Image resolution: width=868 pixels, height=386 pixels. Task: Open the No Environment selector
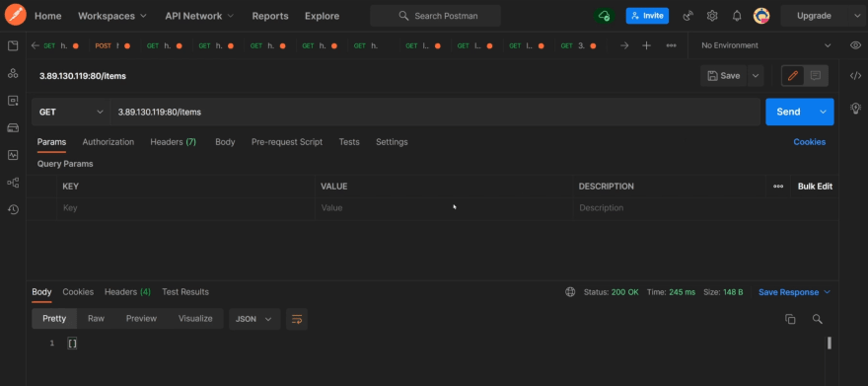pos(766,45)
